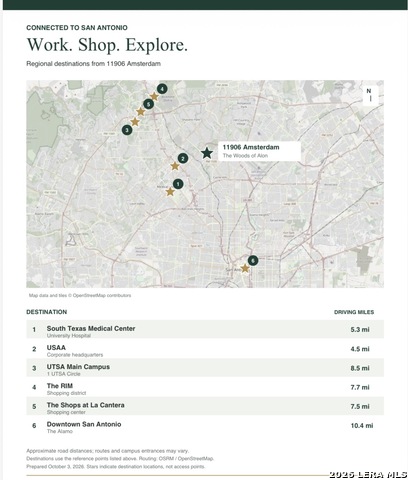The image size is (408, 480).
Task: Click map marker number 5
Action: click(x=148, y=104)
